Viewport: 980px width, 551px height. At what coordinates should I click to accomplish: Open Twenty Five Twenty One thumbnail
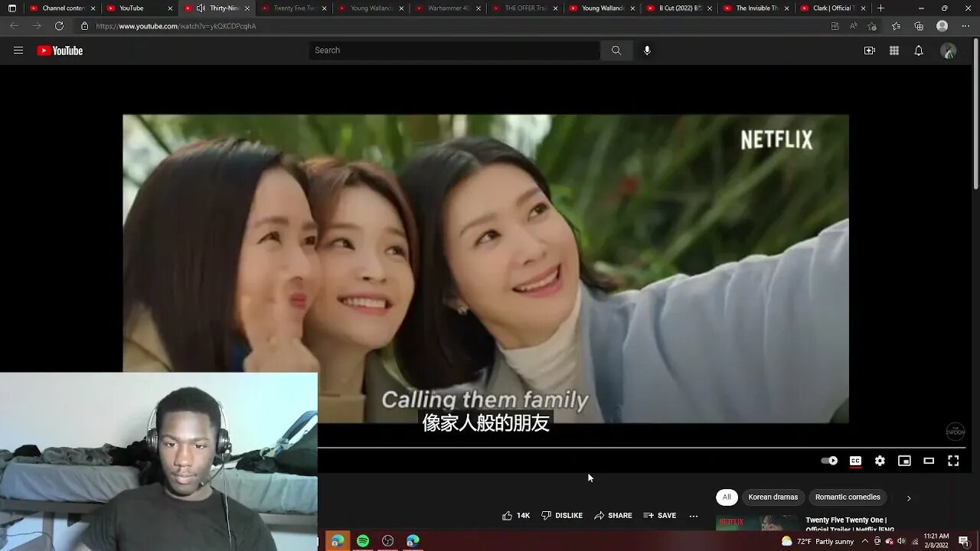[x=757, y=523]
